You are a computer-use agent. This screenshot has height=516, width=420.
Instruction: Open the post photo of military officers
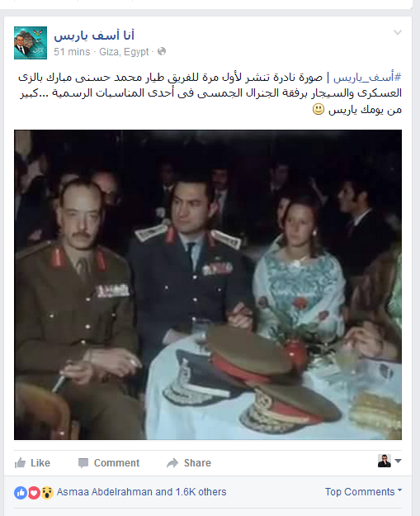pos(208,285)
